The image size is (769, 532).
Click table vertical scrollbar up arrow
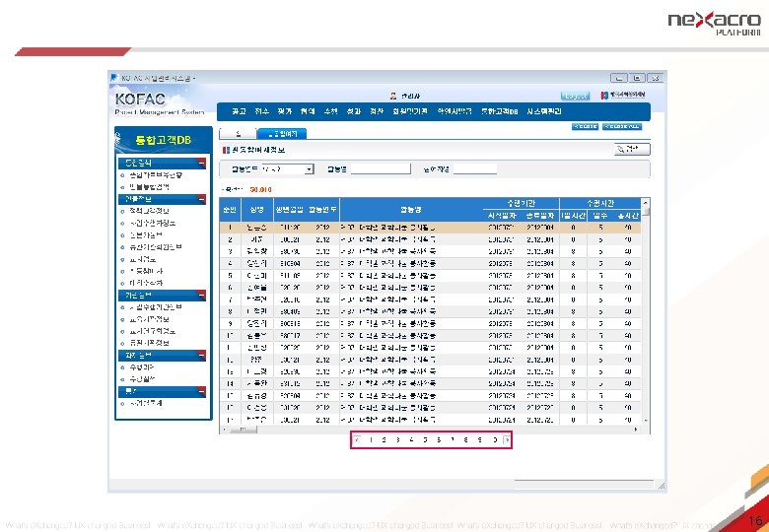click(646, 202)
